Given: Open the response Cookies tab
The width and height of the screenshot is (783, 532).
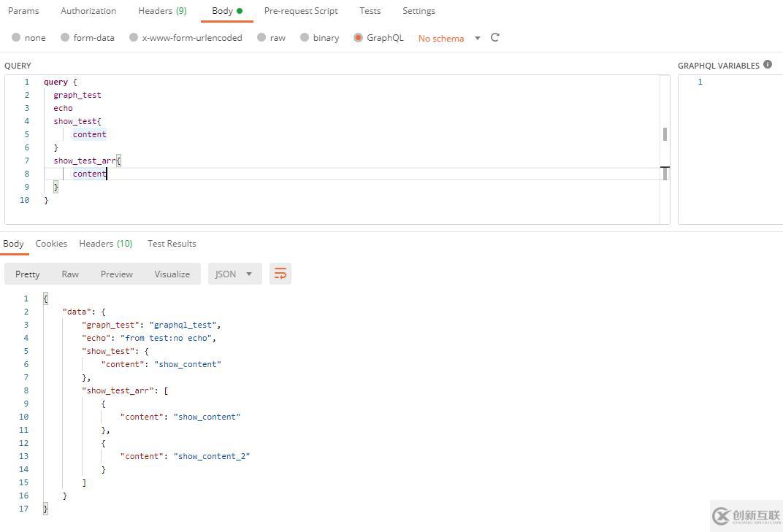Looking at the screenshot, I should 51,244.
